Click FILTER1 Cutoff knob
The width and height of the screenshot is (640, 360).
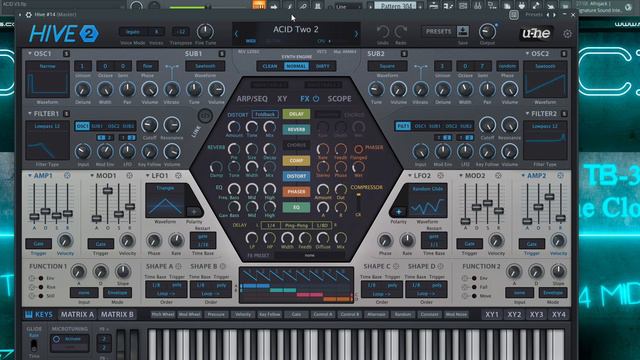[150, 125]
